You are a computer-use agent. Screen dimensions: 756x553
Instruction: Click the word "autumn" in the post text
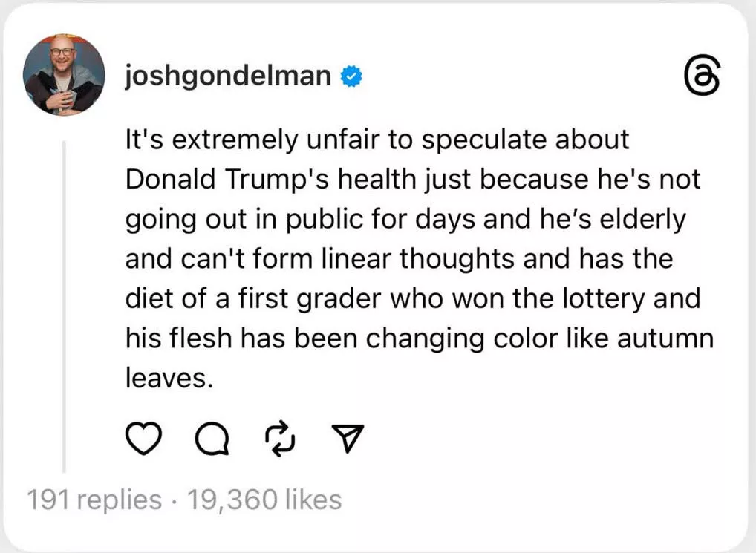665,338
